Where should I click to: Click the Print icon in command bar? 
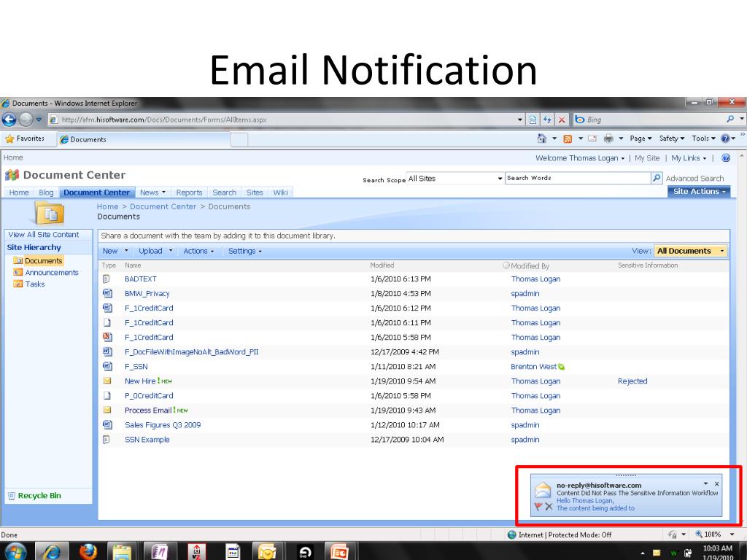[608, 139]
